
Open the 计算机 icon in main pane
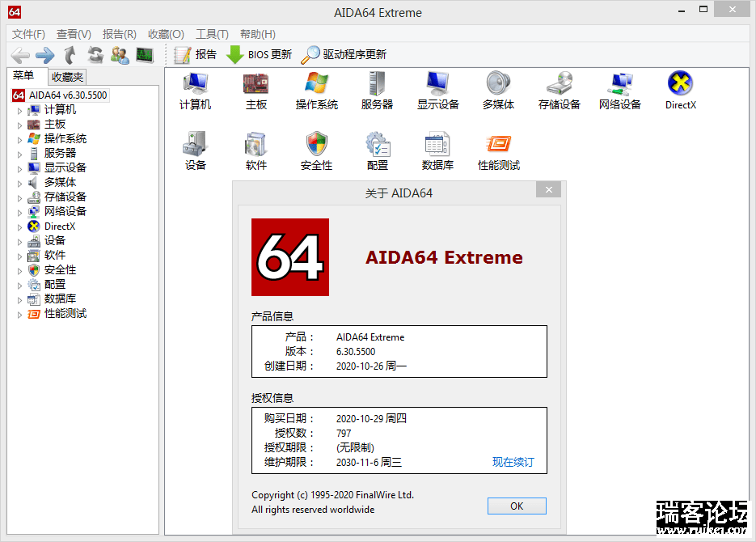(x=196, y=91)
